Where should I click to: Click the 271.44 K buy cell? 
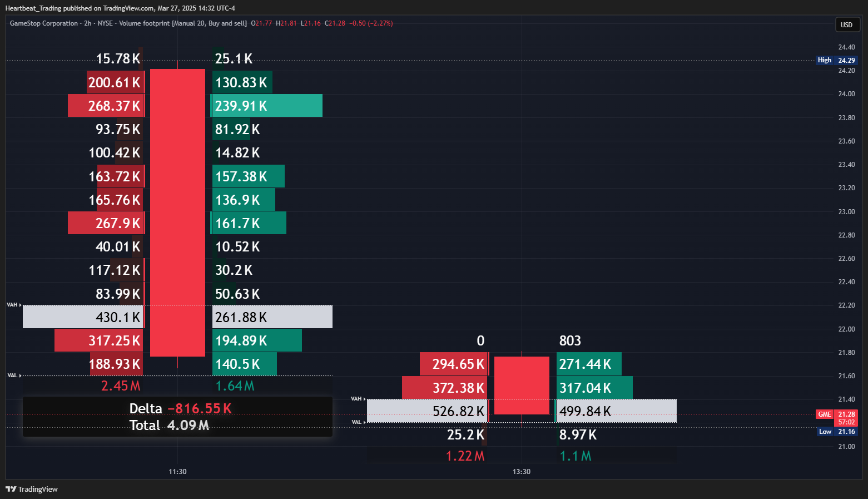click(x=589, y=364)
